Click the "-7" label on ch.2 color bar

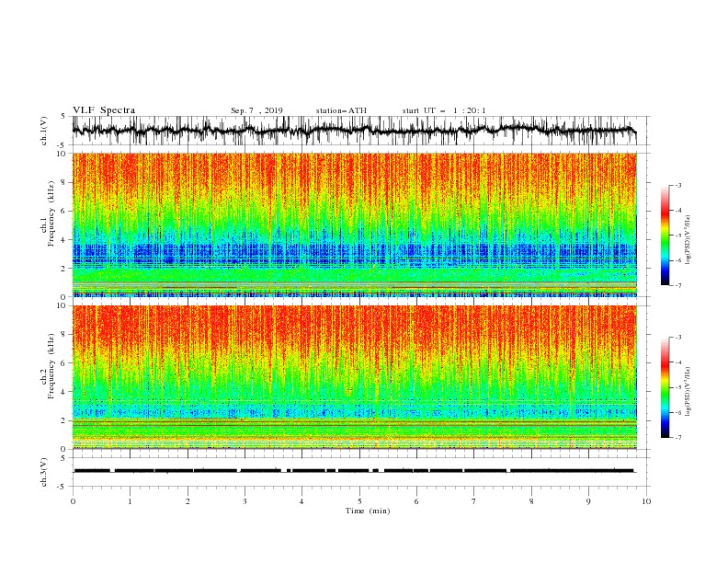677,437
